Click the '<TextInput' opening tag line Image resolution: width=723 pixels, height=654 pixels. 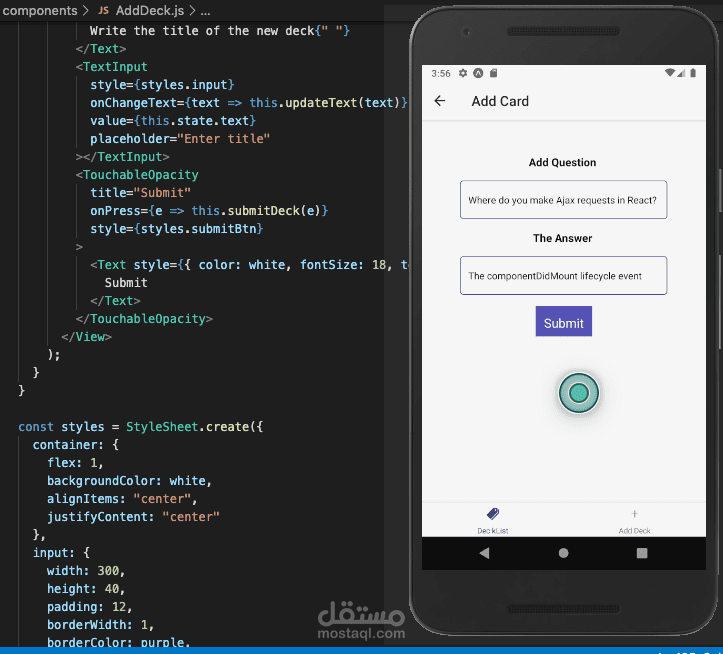(x=112, y=67)
